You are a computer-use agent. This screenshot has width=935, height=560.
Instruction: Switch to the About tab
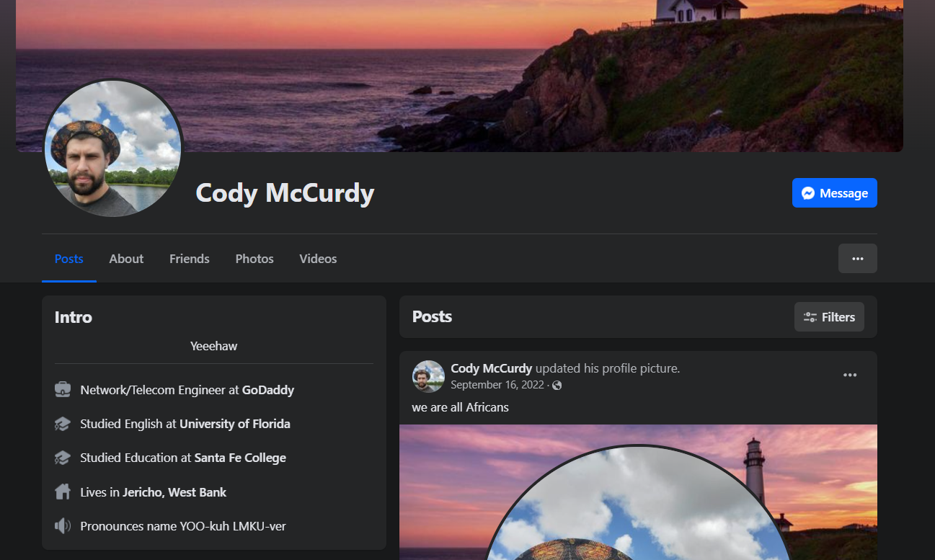click(x=126, y=259)
